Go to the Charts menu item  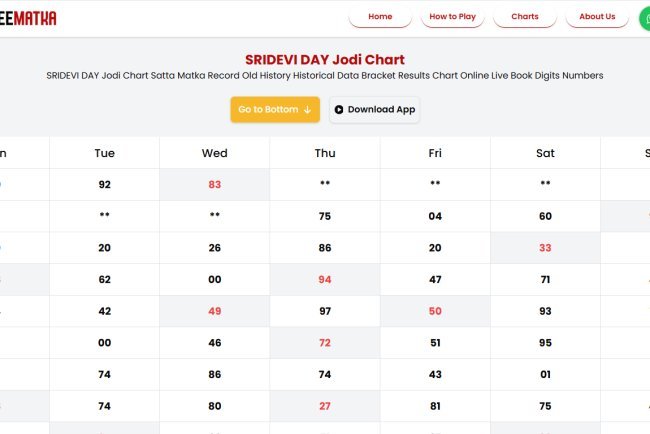tap(525, 17)
